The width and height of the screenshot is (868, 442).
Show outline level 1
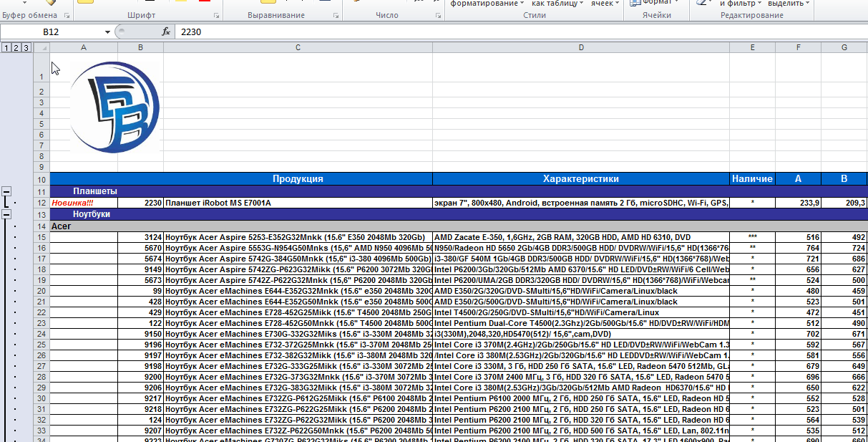[x=6, y=48]
